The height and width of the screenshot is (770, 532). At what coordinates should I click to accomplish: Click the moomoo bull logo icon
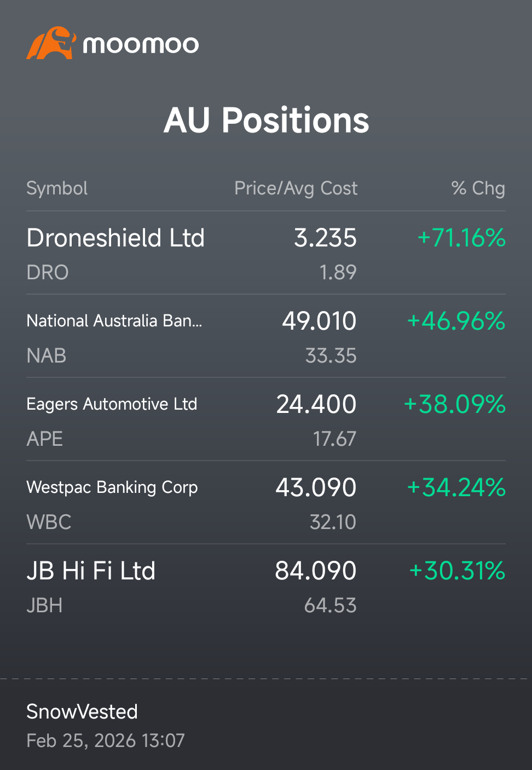click(x=51, y=43)
